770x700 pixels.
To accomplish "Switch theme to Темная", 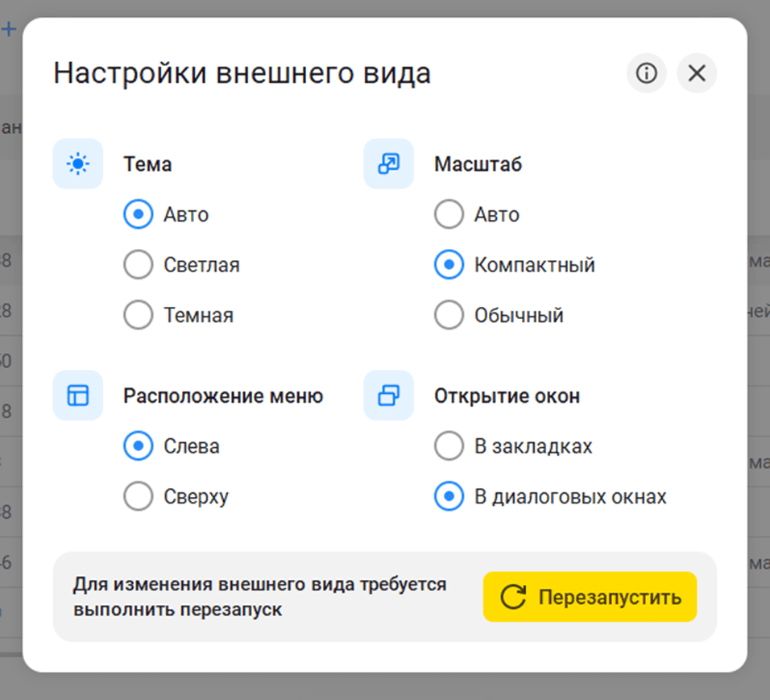I will [139, 315].
